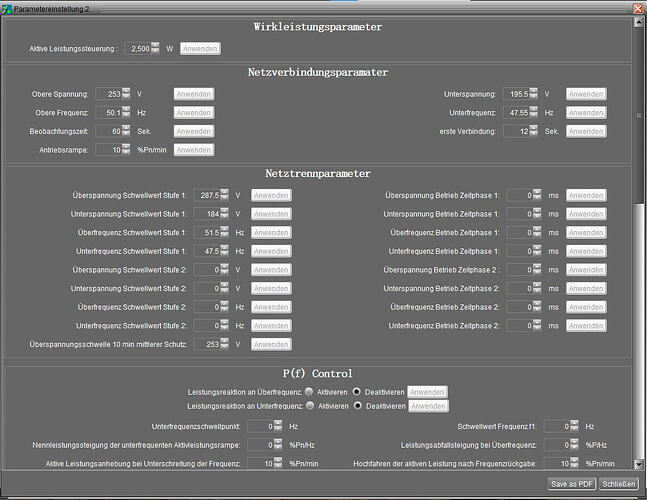
Task: Adjust the Antriebsrampe spinner
Action: 126,150
